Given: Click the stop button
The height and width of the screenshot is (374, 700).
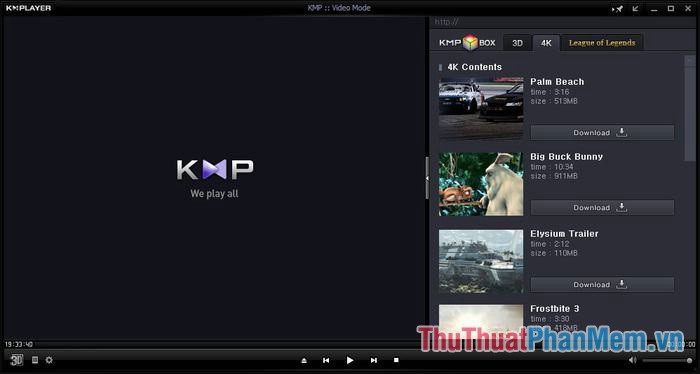Looking at the screenshot, I should 396,360.
